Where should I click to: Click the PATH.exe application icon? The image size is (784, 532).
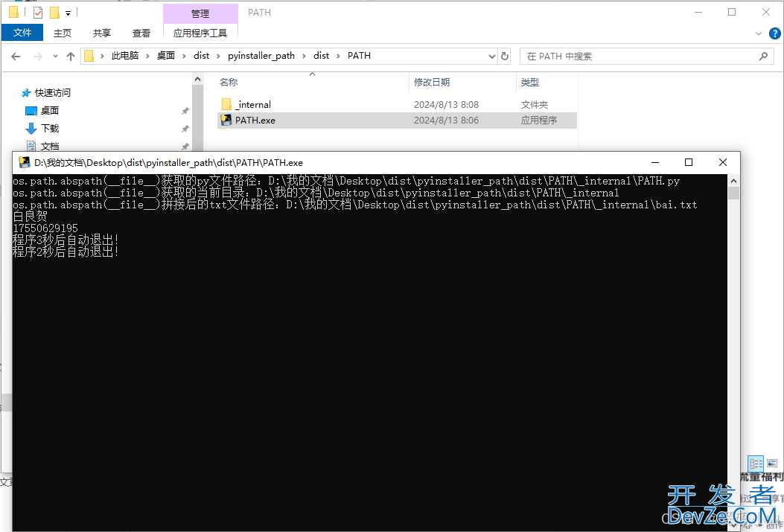coord(226,120)
